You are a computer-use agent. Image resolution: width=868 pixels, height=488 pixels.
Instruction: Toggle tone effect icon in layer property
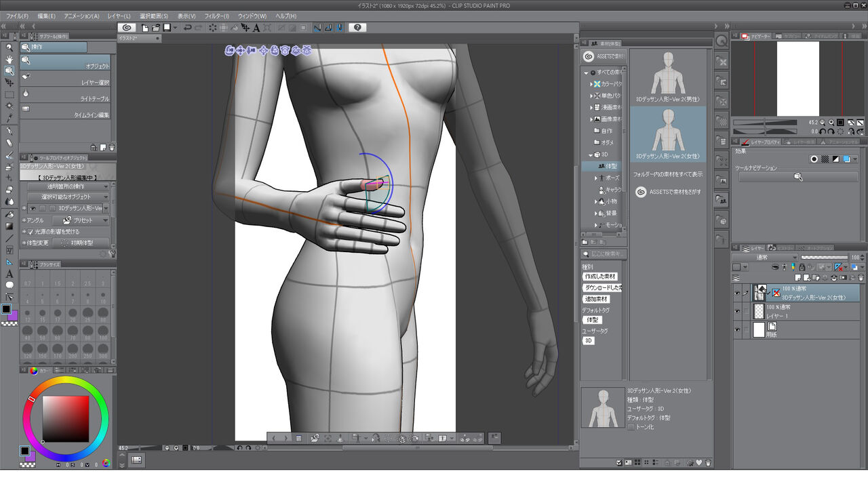(825, 159)
